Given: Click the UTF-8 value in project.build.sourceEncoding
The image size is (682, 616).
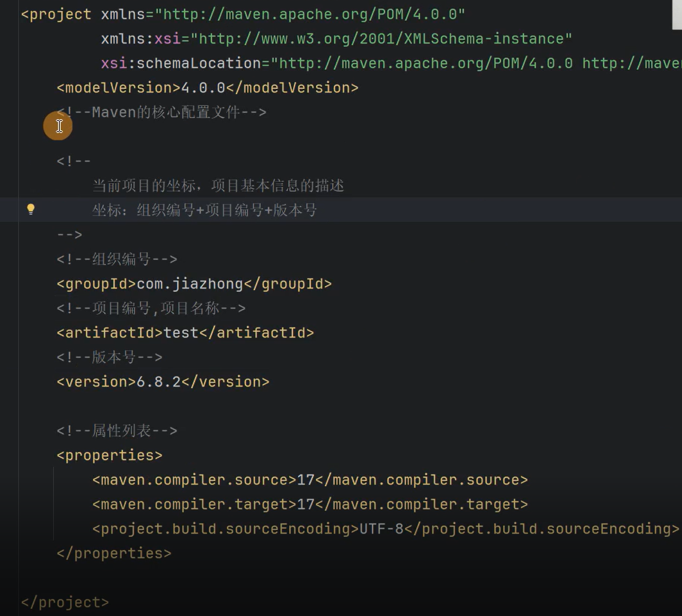Looking at the screenshot, I should pos(382,529).
